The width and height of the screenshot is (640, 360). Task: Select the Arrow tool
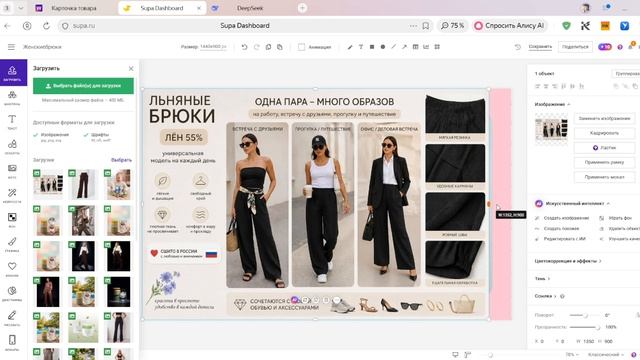(x=404, y=47)
